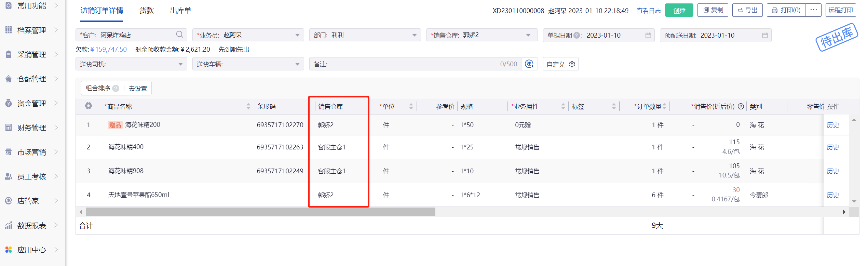The width and height of the screenshot is (868, 266).
Task: Click the 打印(0) button
Action: coord(786,10)
